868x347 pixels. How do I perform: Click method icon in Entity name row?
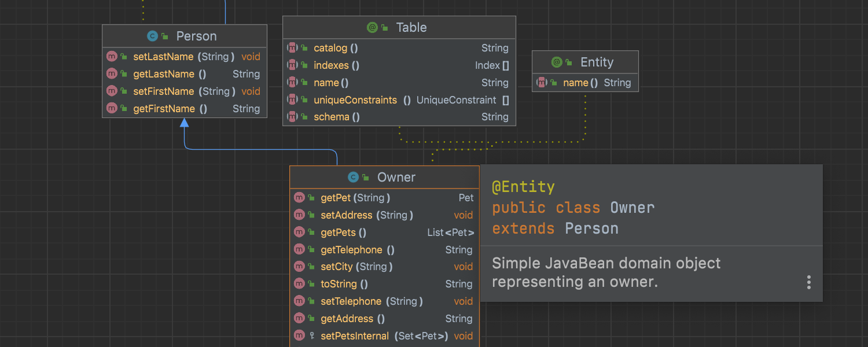pos(542,83)
